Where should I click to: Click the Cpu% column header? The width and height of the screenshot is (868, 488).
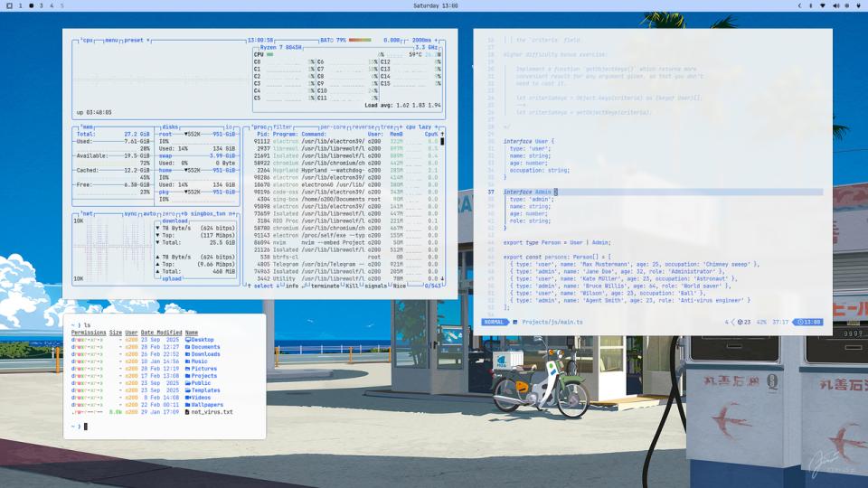click(x=430, y=134)
